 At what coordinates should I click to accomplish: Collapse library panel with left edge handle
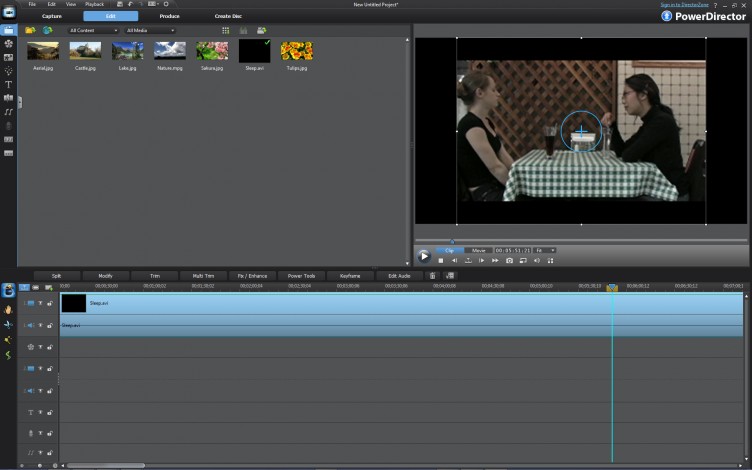point(20,102)
